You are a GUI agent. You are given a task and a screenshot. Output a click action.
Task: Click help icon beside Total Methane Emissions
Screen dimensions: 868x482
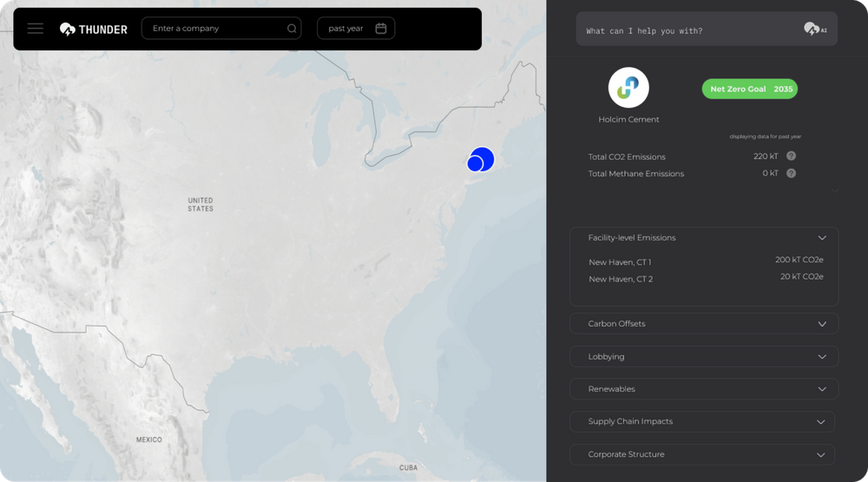click(x=791, y=174)
